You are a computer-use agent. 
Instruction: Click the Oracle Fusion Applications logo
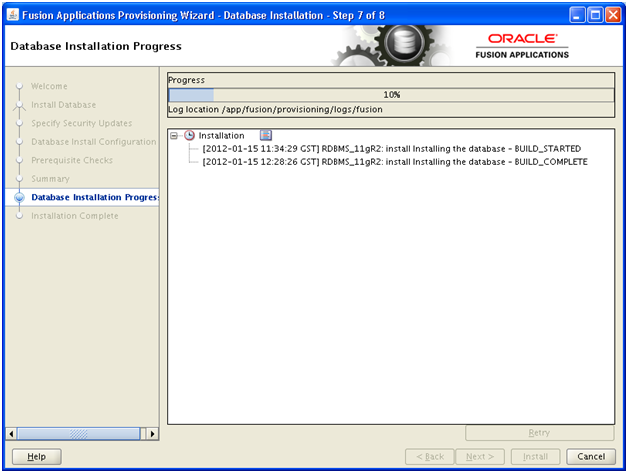522,46
